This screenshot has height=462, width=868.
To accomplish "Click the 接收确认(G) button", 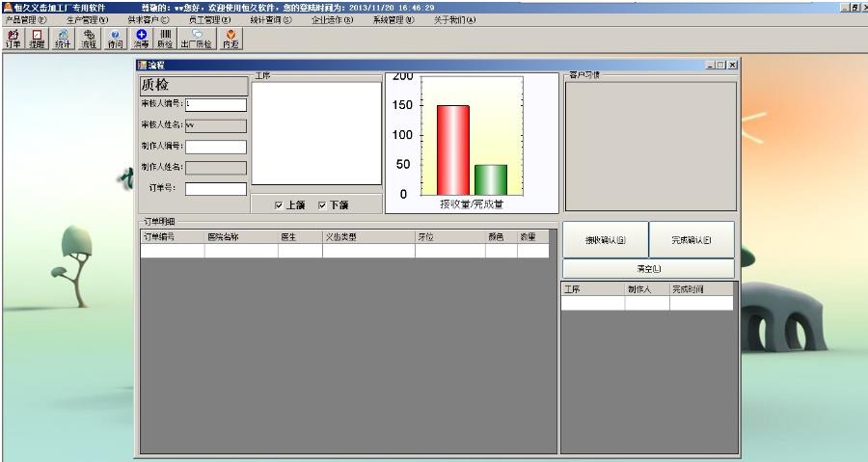I will click(605, 240).
